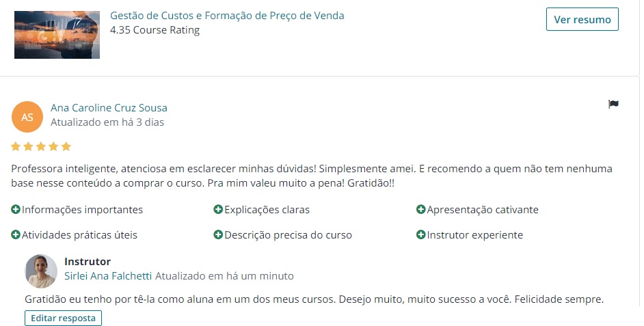
Task: Click the five-star rating row
Action: (x=41, y=146)
